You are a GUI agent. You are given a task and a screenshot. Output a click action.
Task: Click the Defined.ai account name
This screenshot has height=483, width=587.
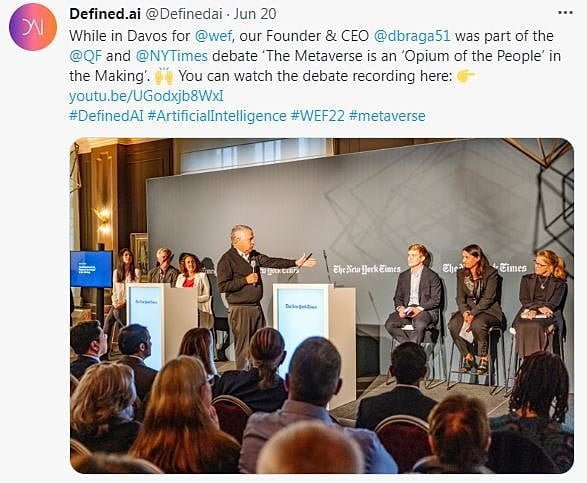(x=105, y=14)
